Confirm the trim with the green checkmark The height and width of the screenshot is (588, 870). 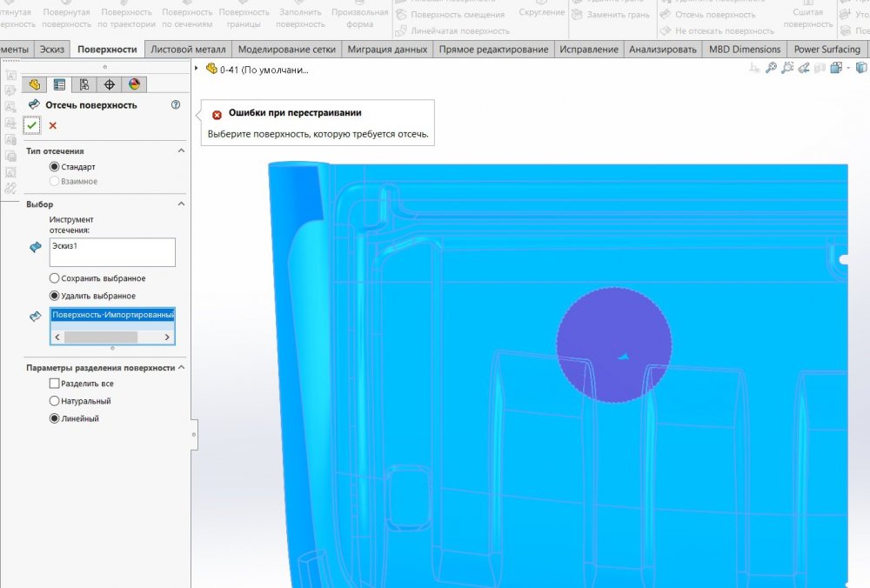(32, 125)
